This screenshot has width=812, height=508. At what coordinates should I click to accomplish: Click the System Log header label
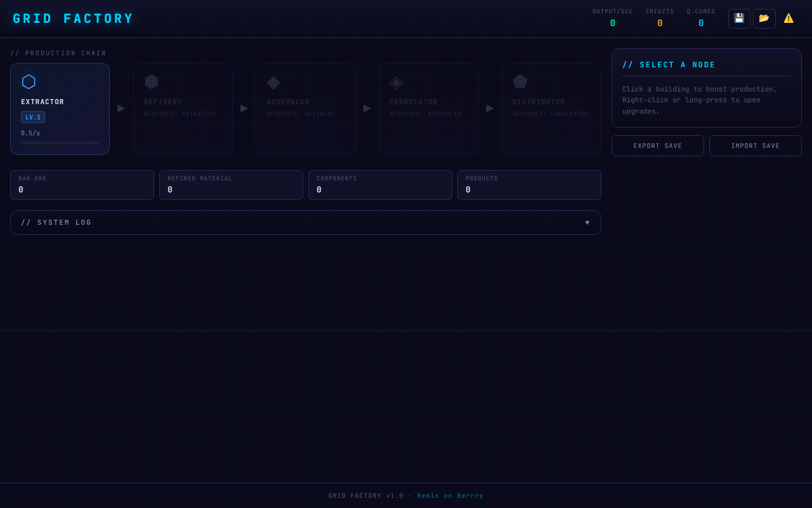tap(56, 223)
